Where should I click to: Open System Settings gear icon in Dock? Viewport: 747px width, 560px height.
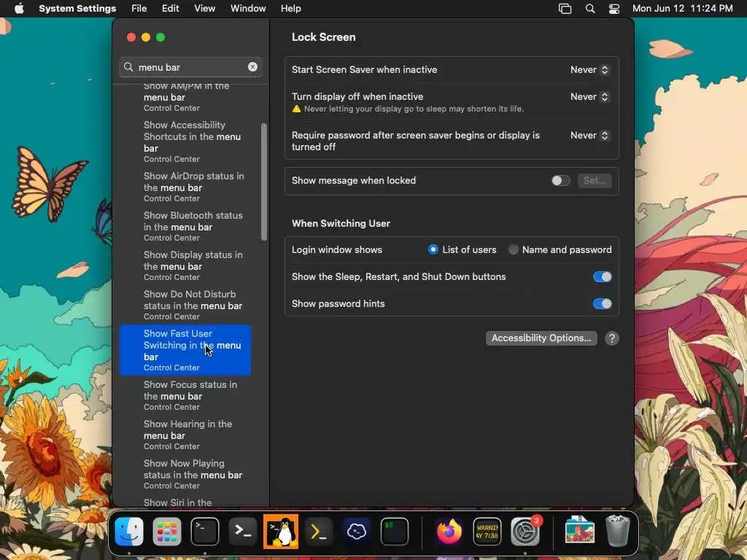[x=525, y=531]
